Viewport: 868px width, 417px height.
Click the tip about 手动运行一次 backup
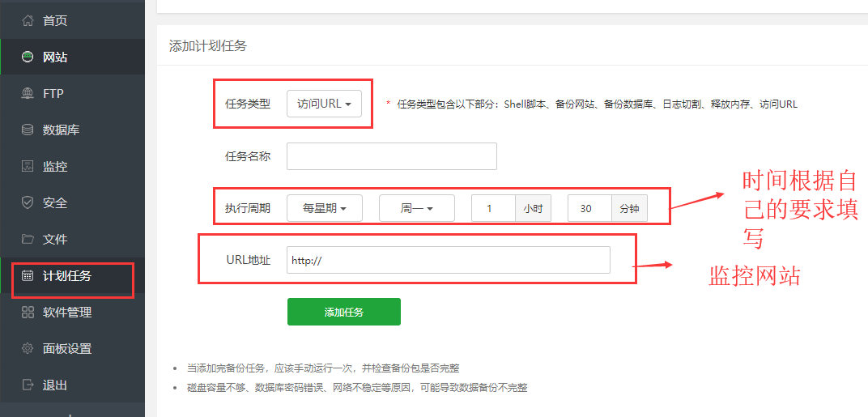tap(323, 368)
